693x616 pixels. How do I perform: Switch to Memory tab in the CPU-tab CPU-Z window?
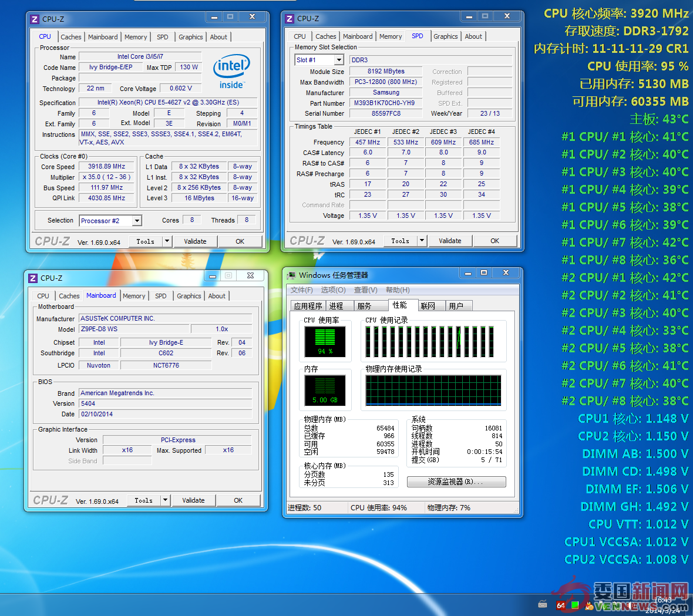click(136, 37)
